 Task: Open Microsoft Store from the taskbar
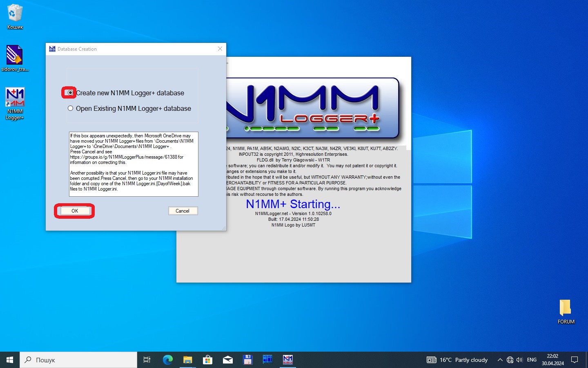pos(207,360)
